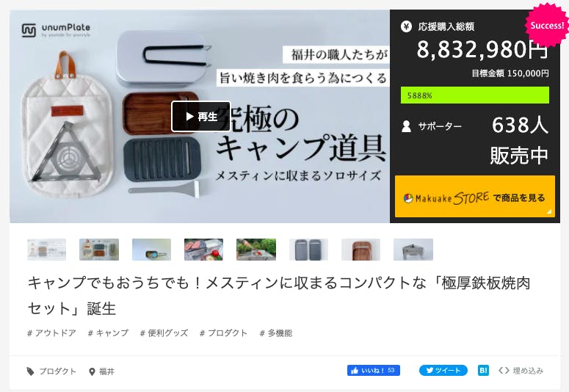The image size is (569, 392).
Task: Open Makuake STORE で商品を見る
Action: [x=474, y=197]
